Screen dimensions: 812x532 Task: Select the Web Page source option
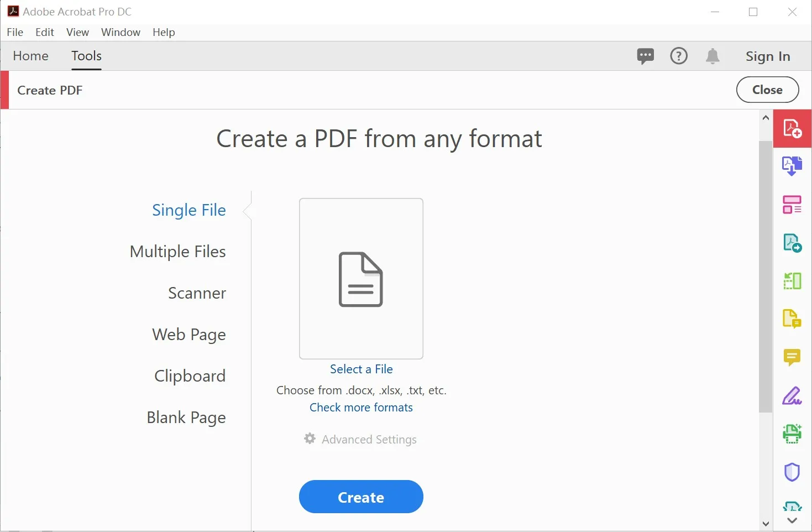click(189, 335)
